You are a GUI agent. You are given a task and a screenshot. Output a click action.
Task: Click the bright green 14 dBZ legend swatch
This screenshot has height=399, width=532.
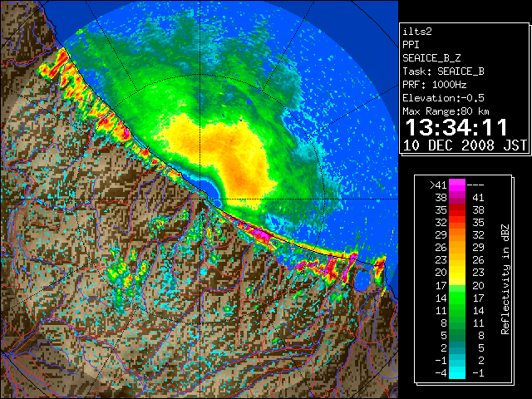[456, 298]
